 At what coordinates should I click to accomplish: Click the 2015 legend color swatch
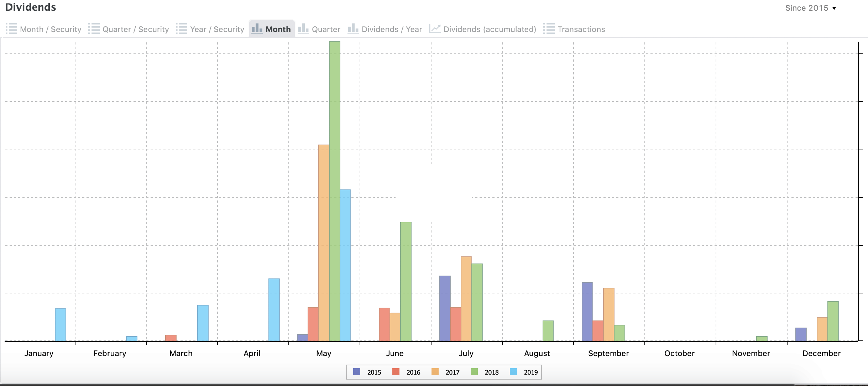(x=357, y=372)
